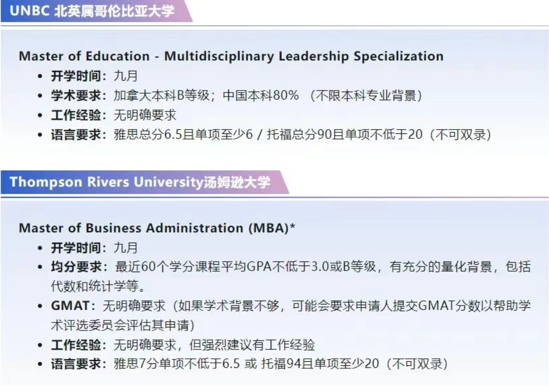Click 开学时间 label under the MBA program

76,248
